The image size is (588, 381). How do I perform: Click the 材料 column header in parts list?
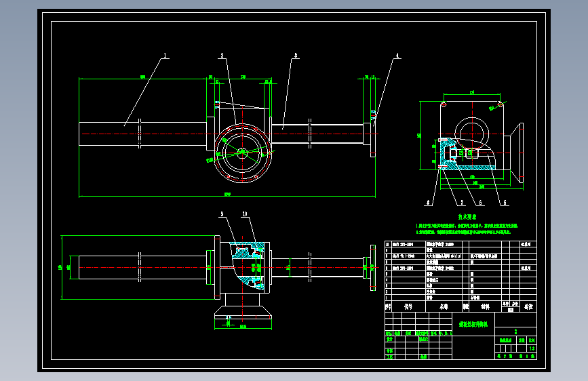485,306
